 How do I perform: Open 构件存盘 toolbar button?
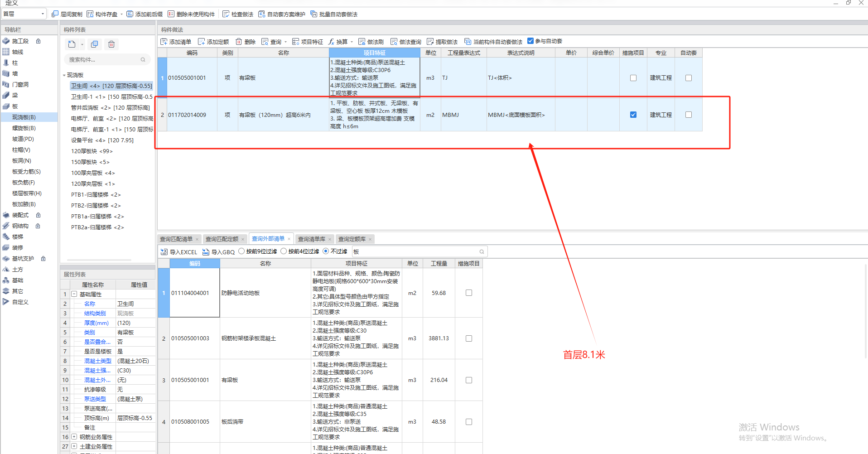[102, 14]
